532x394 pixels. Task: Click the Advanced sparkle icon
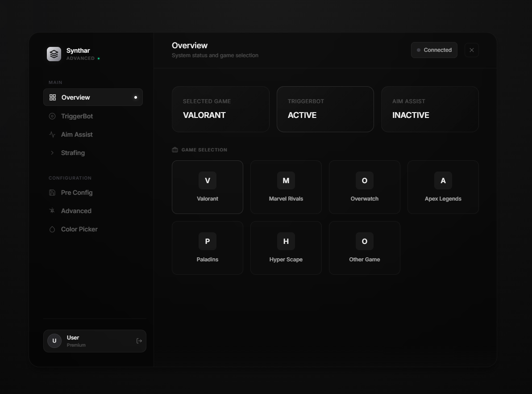(53, 210)
